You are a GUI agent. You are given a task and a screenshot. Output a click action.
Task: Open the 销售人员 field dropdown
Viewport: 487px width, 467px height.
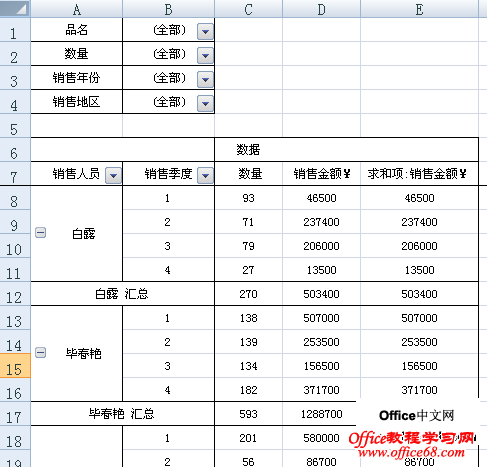click(x=113, y=175)
